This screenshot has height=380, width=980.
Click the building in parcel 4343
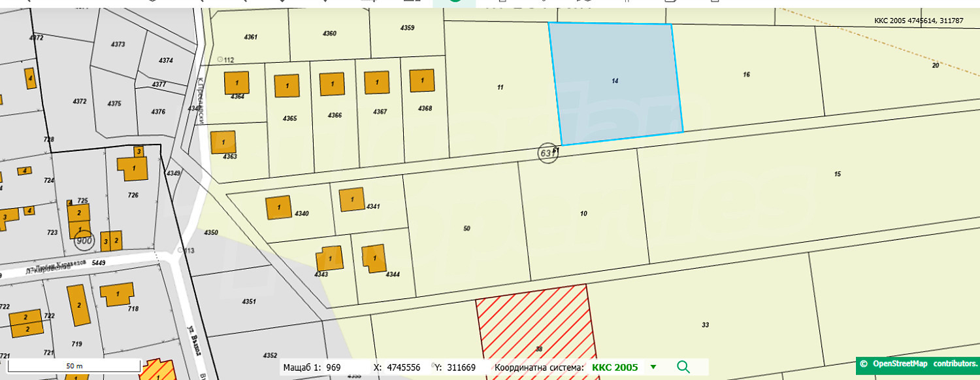pyautogui.click(x=329, y=259)
